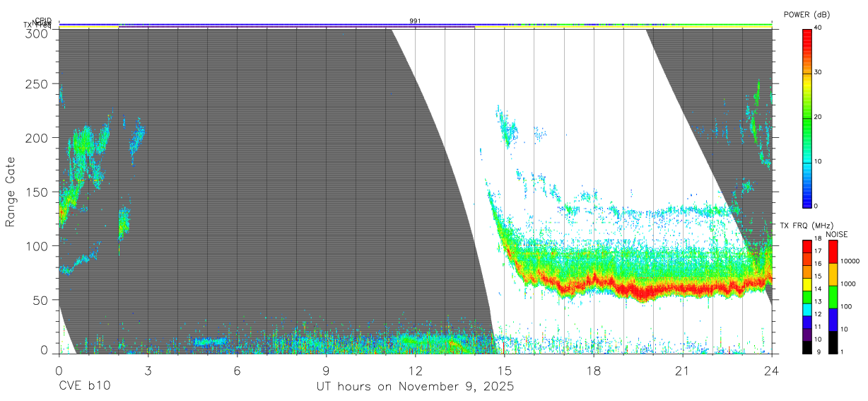
Task: Click the y-axis tick label "200"
Action: tap(37, 138)
